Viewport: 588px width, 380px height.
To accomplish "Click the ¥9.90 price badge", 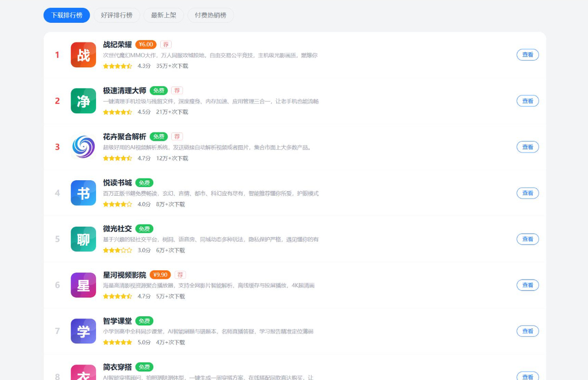I will (160, 275).
